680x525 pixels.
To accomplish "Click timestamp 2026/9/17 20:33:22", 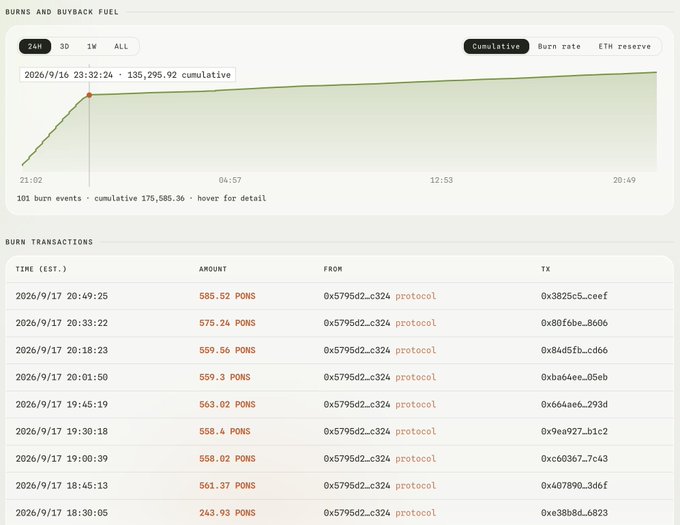I will 62,323.
